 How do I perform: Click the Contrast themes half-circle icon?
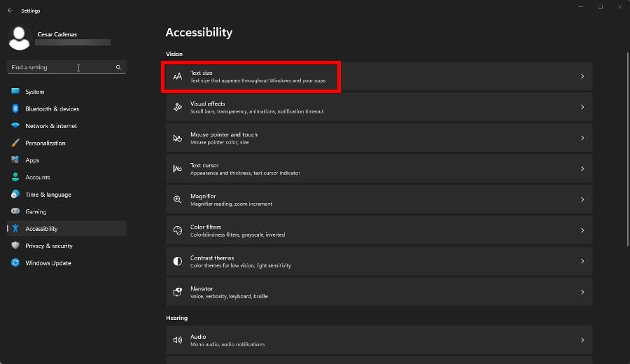[178, 261]
